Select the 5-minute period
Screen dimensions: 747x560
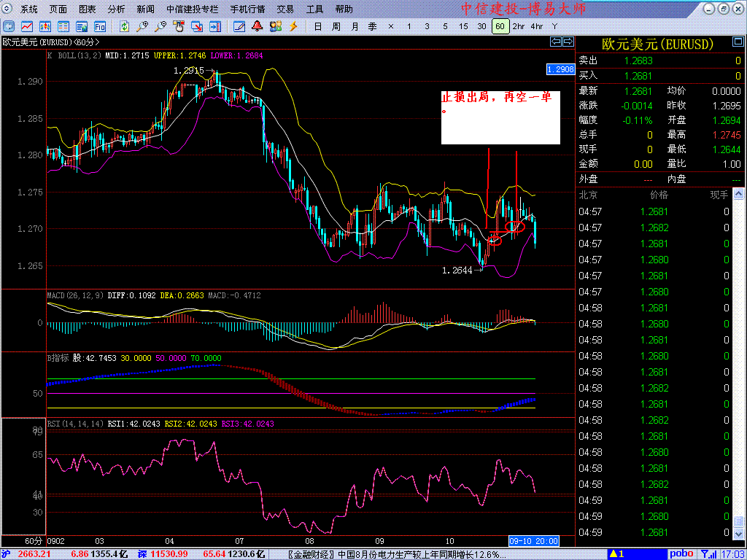[445, 27]
